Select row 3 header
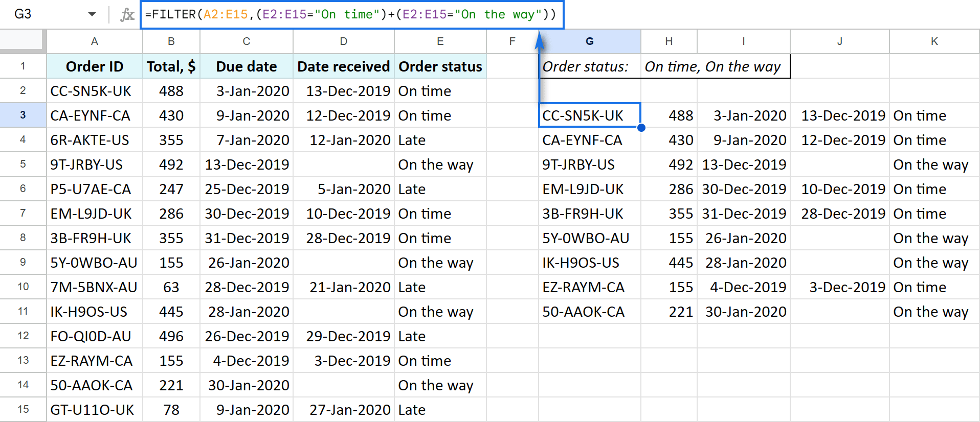Viewport: 980px width, 422px height. 23,115
